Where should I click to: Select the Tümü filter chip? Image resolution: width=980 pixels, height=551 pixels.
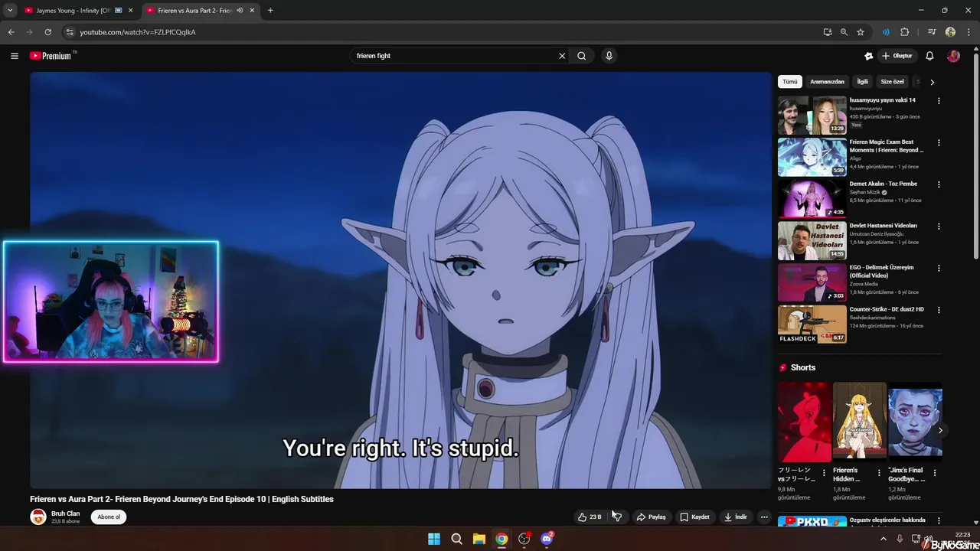click(x=789, y=82)
